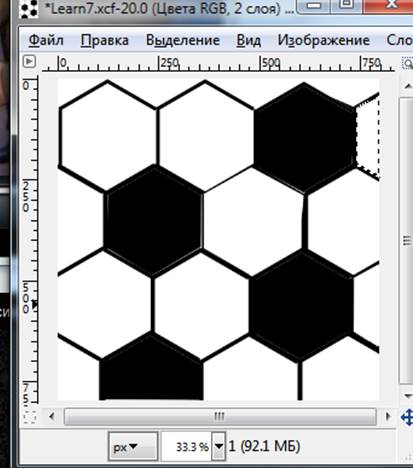The height and width of the screenshot is (468, 413).
Task: Expand the zoom percentage dropdown arrow
Action: 219,446
